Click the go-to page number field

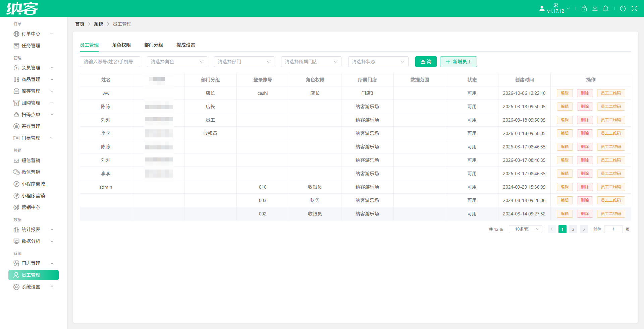tap(613, 229)
